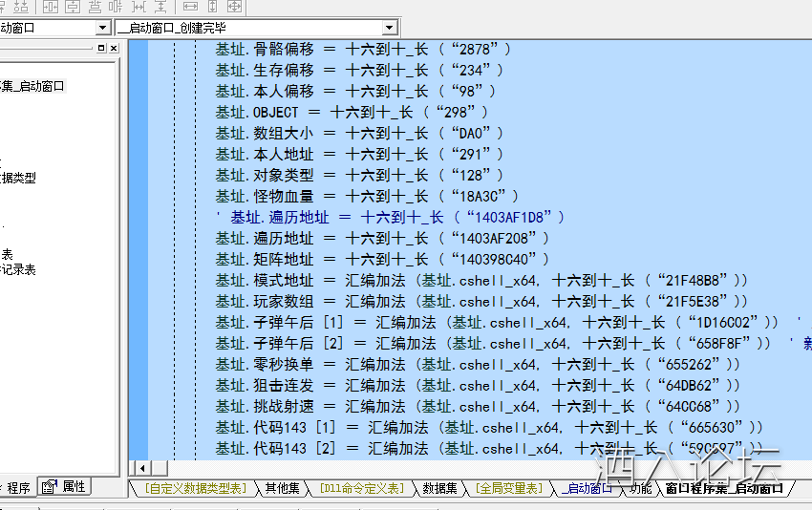Image resolution: width=812 pixels, height=510 pixels.
Task: Open the Dll命令定义表 tab
Action: (x=361, y=488)
